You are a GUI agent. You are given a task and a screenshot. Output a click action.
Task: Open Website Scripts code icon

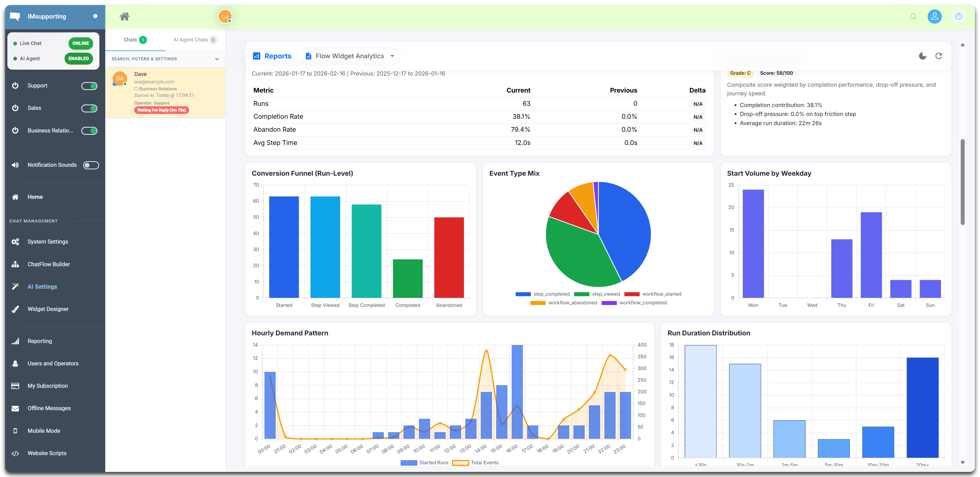coord(15,453)
